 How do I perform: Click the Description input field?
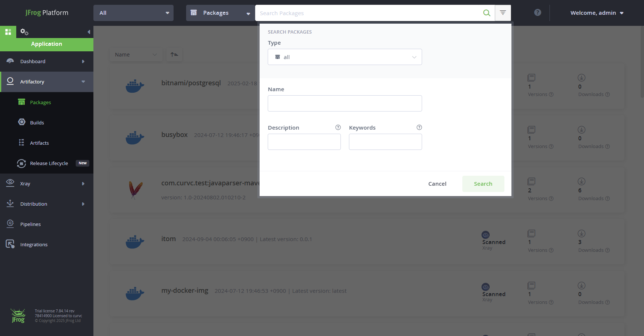pos(304,142)
